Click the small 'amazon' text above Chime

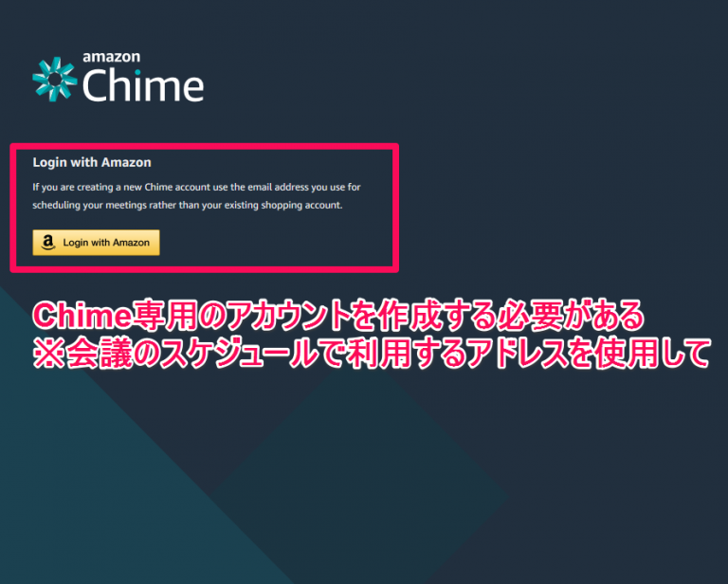pyautogui.click(x=112, y=57)
